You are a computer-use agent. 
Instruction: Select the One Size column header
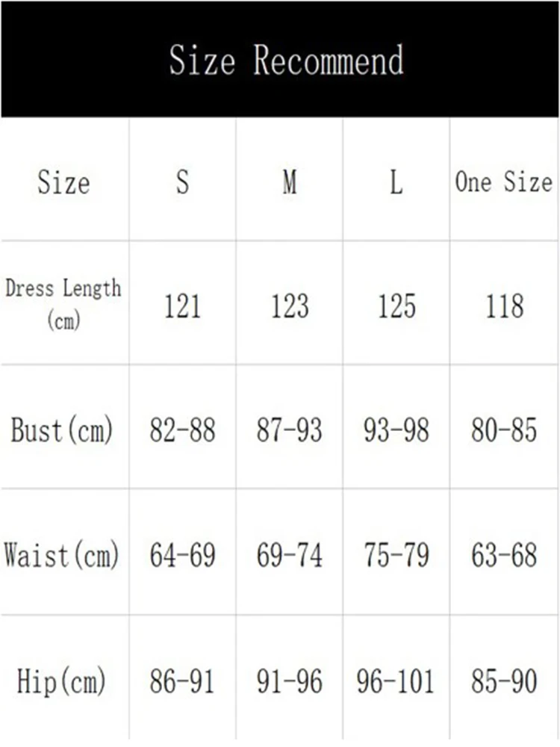point(504,182)
